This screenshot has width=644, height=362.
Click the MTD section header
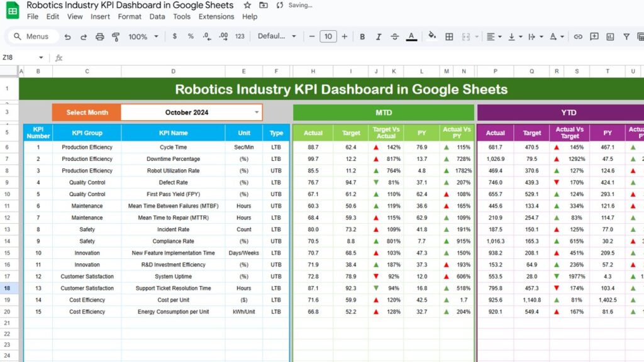pyautogui.click(x=383, y=112)
